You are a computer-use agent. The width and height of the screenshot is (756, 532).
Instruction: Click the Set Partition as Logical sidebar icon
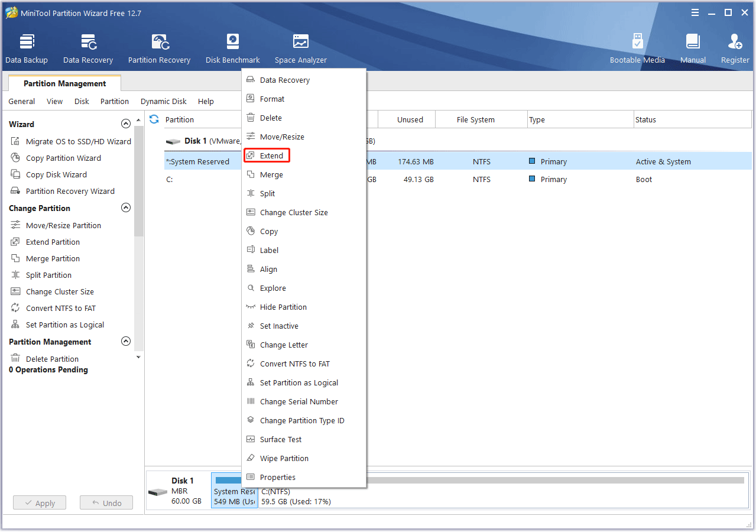(x=15, y=325)
